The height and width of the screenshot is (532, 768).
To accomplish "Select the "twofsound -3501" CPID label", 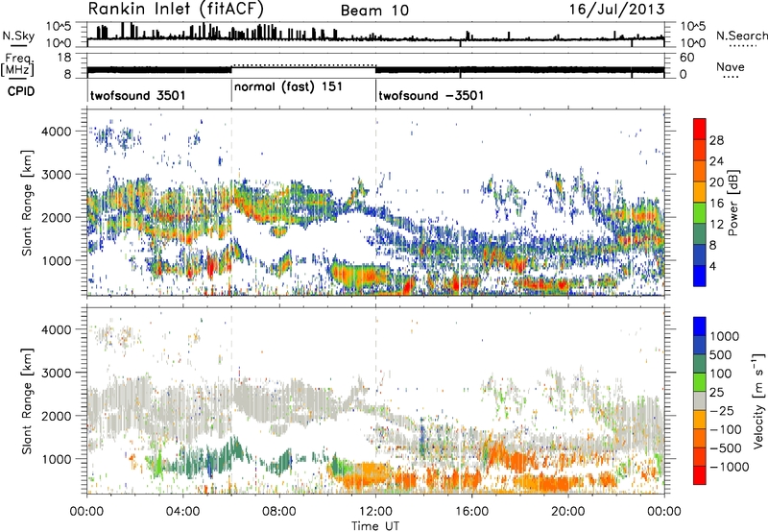I will 431,95.
